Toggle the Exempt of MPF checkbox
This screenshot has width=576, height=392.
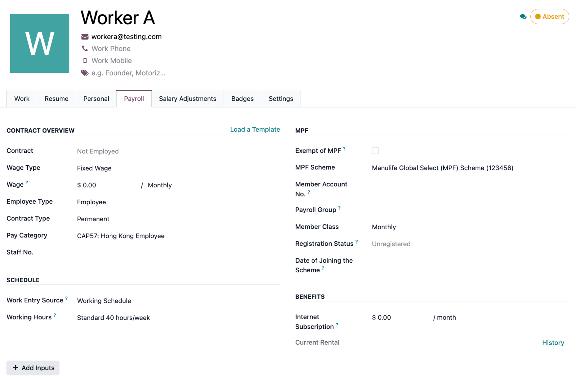(x=375, y=151)
